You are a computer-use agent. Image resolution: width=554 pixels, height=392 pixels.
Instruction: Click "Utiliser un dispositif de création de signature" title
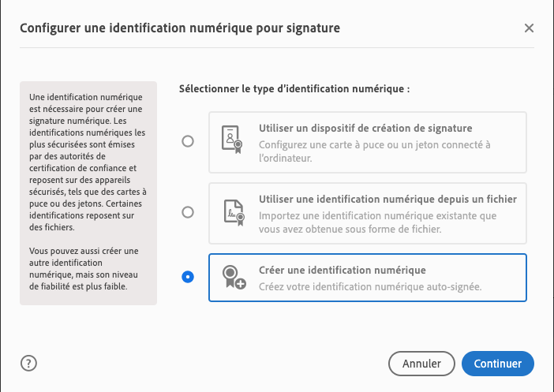tap(365, 128)
